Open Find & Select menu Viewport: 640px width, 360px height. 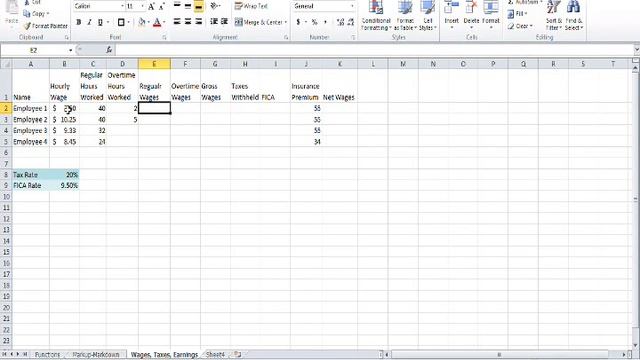pyautogui.click(x=573, y=16)
